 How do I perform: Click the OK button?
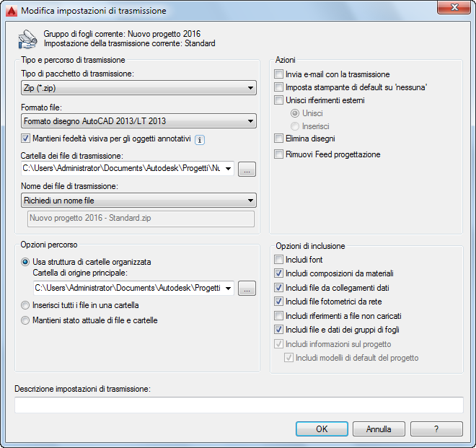click(322, 429)
